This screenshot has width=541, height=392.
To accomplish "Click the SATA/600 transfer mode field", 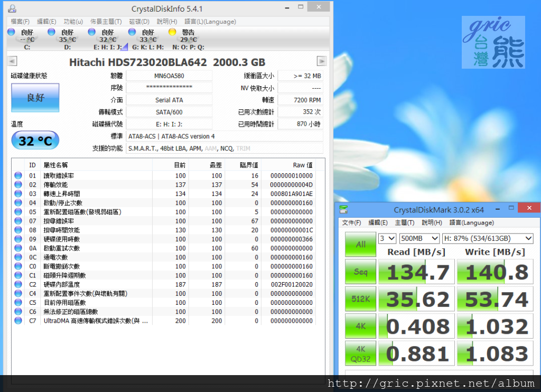I will 169,112.
